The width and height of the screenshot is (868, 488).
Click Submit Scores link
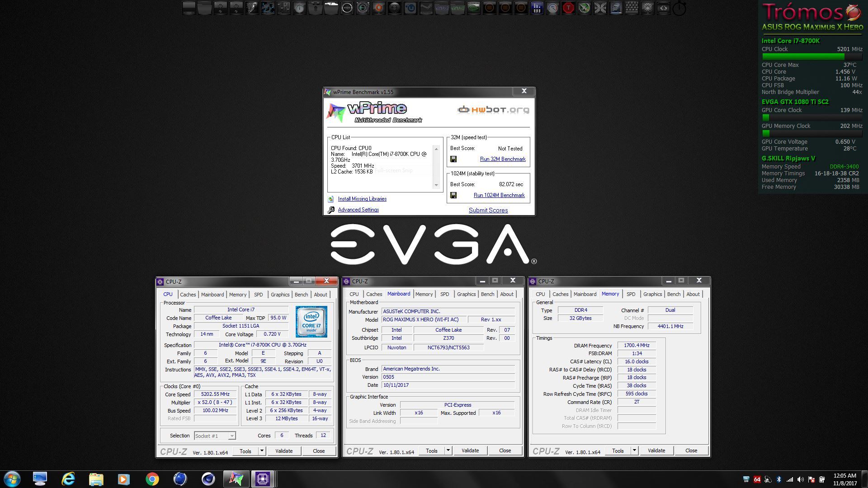click(488, 210)
